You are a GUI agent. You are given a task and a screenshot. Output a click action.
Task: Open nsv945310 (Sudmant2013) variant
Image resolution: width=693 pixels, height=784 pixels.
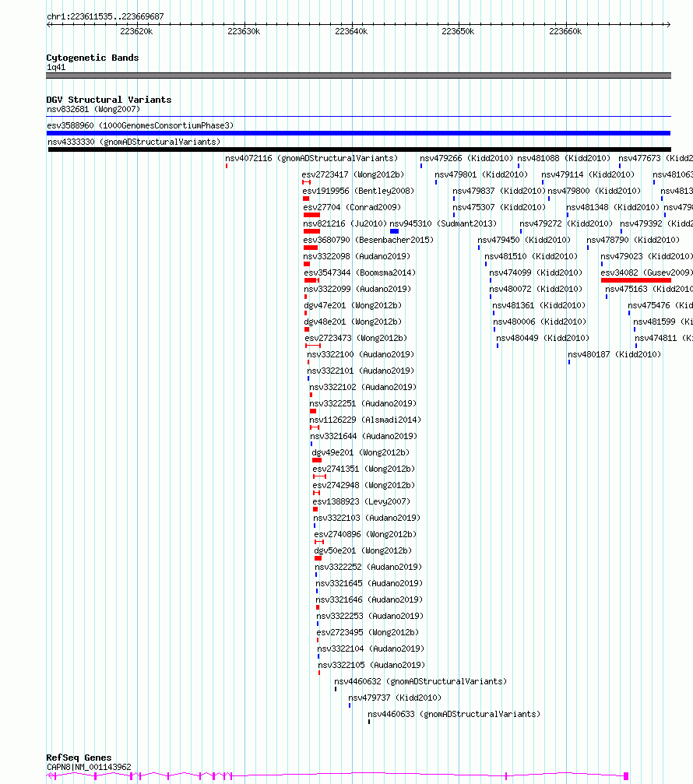coord(443,223)
